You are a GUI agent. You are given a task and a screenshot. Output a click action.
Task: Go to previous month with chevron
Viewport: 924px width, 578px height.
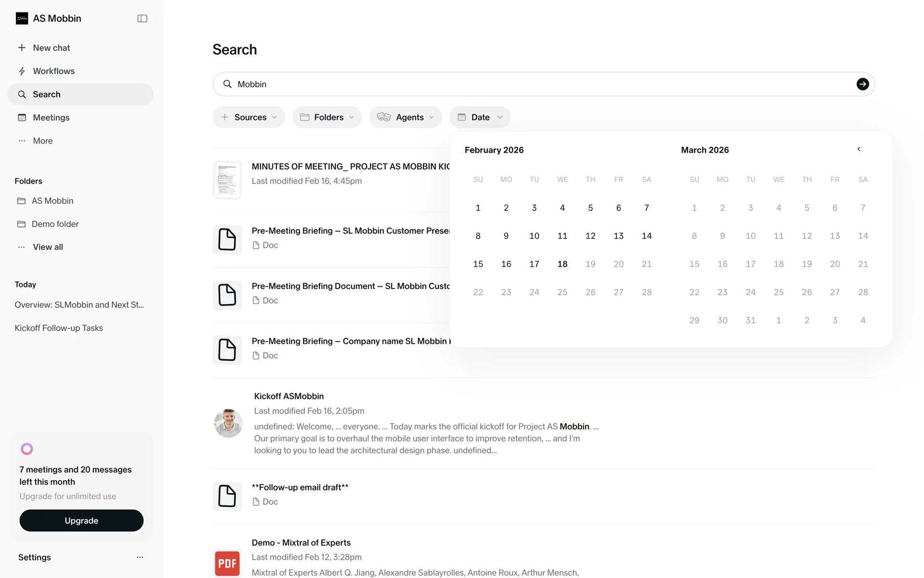click(x=859, y=149)
